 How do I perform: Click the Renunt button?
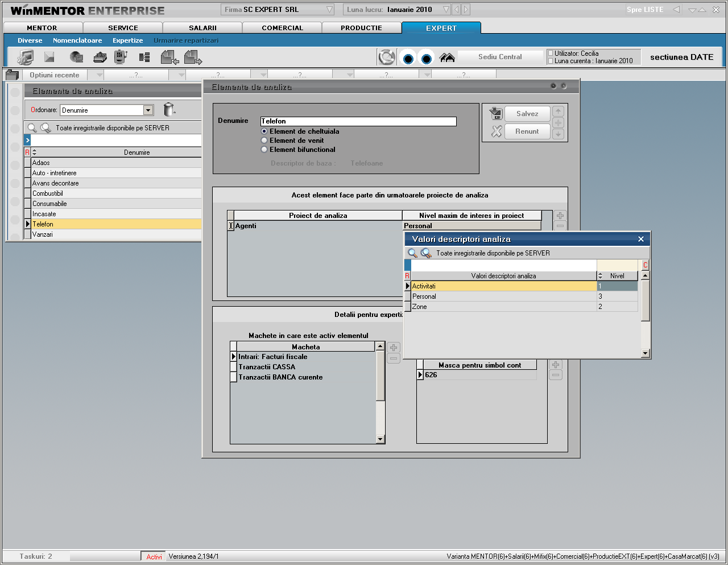tap(527, 131)
